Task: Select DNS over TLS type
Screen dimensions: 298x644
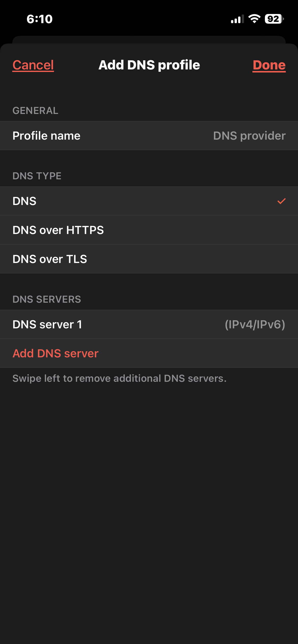Action: point(149,259)
